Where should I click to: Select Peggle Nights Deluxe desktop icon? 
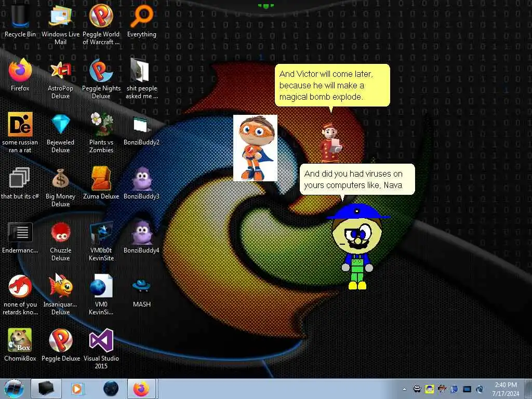click(x=101, y=79)
